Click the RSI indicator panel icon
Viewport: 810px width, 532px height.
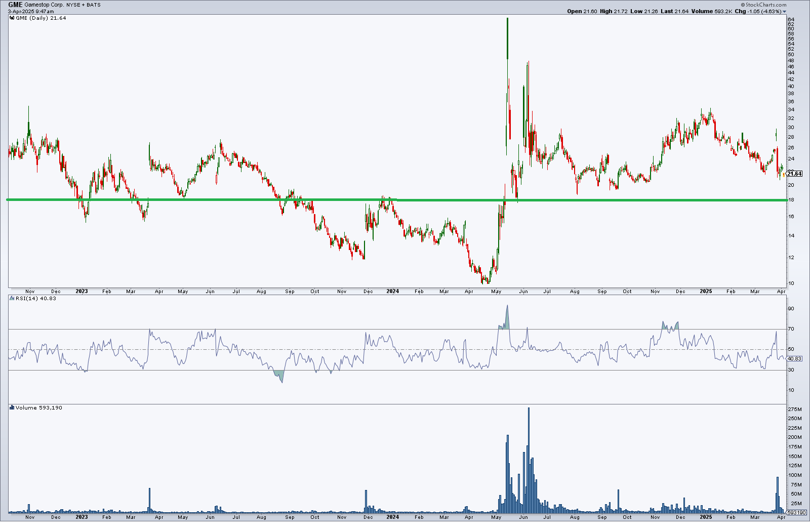pos(12,299)
